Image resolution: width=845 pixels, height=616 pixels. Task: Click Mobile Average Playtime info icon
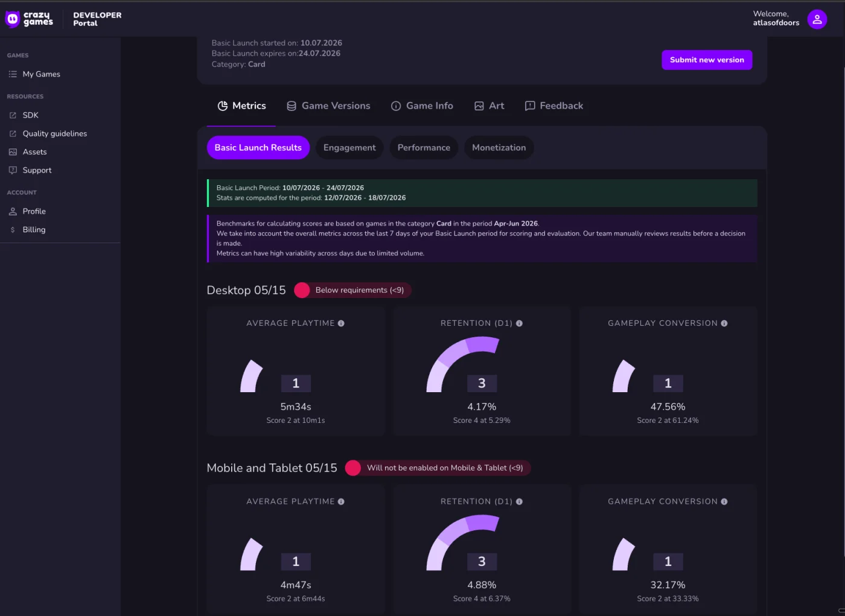(x=341, y=502)
